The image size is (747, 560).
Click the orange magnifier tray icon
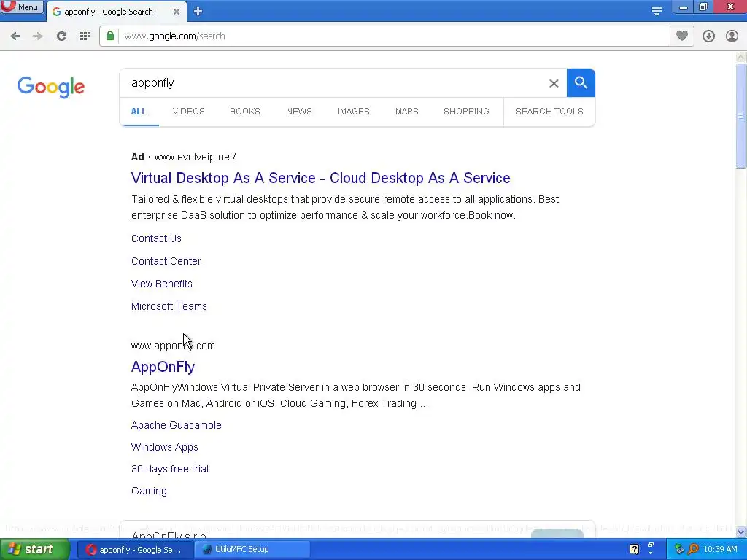[694, 550]
